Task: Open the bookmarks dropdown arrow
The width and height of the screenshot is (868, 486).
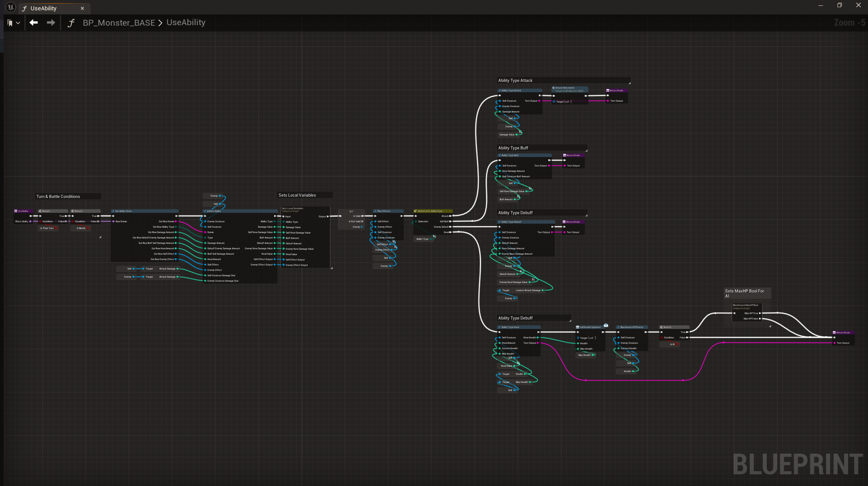Action: (x=18, y=23)
